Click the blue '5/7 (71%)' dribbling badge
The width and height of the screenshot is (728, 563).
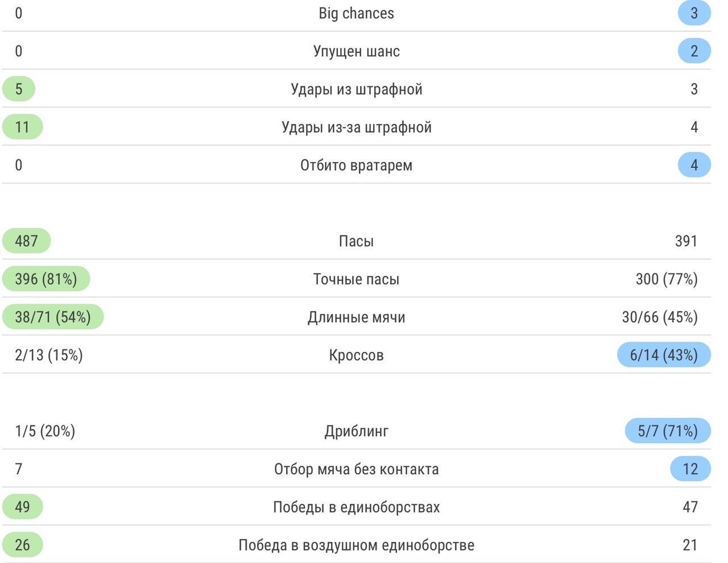click(x=668, y=431)
